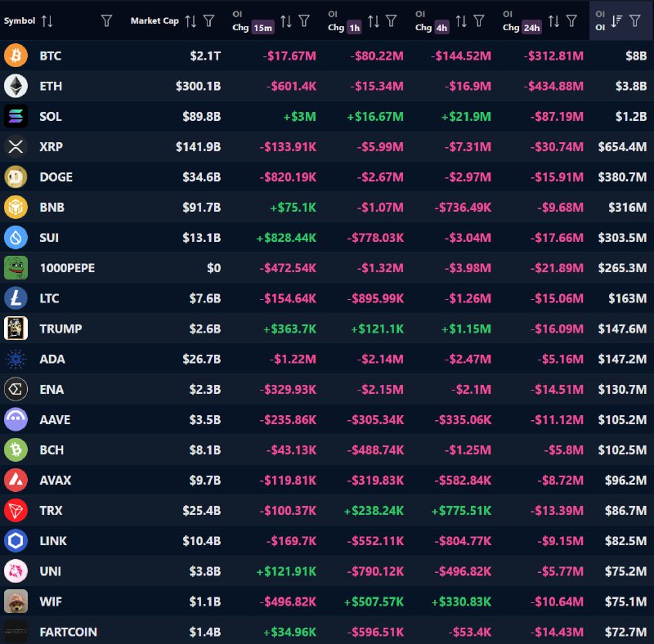Sort by OI Chg 4h arrows
This screenshot has width=654, height=644.
point(461,21)
